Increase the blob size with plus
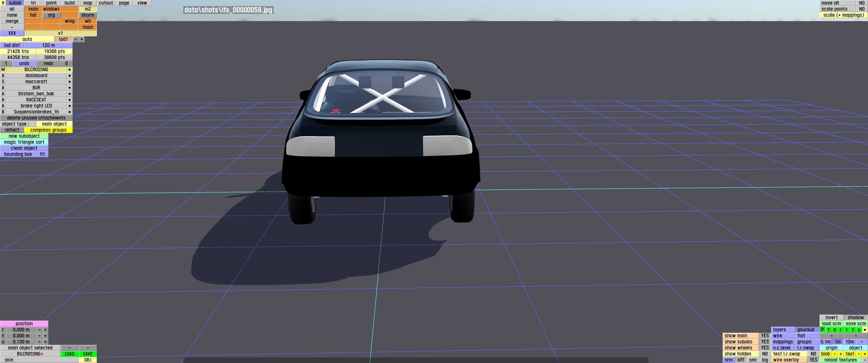 (x=840, y=354)
